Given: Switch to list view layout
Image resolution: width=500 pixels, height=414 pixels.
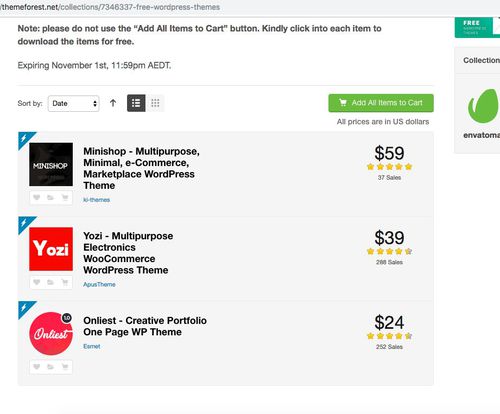Looking at the screenshot, I should point(136,103).
